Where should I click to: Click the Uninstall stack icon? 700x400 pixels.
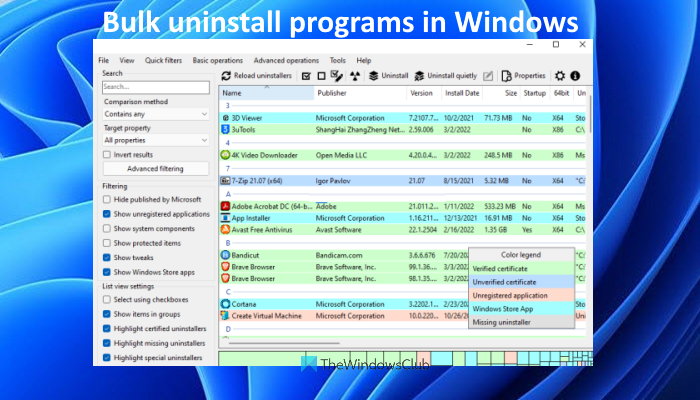point(374,76)
